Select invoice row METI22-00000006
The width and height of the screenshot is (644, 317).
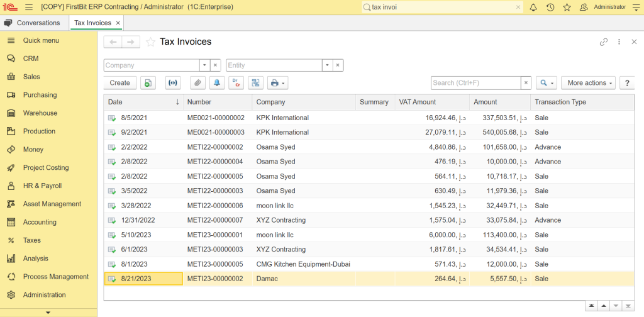tap(369, 205)
